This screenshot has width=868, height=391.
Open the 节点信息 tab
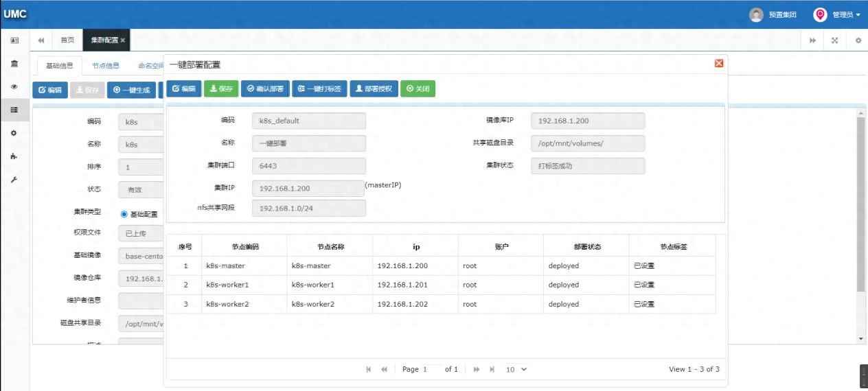pyautogui.click(x=106, y=66)
